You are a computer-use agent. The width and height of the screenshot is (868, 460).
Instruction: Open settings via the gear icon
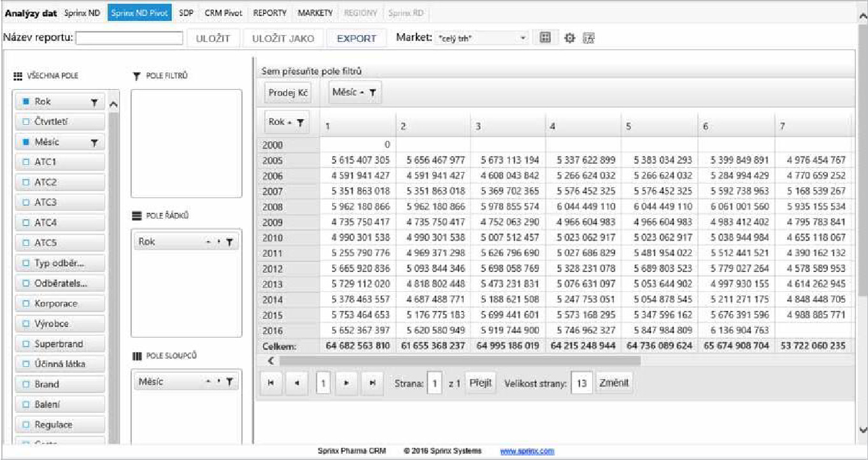pos(570,38)
